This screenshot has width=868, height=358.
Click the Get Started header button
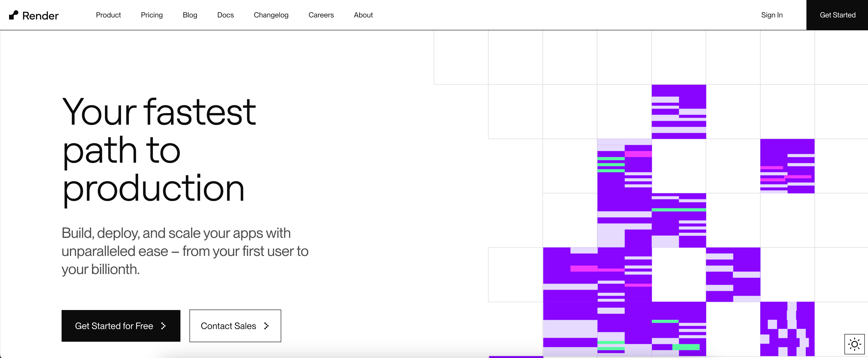pyautogui.click(x=837, y=15)
